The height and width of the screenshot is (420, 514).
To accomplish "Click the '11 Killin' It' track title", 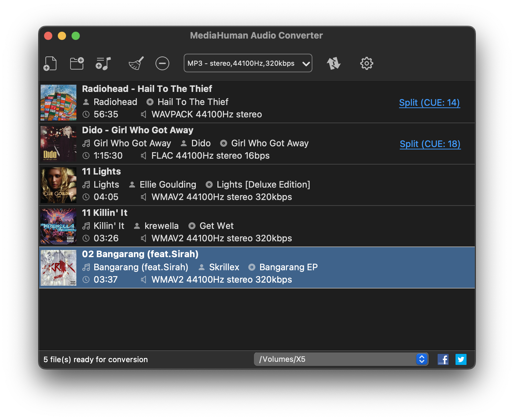I will click(105, 213).
